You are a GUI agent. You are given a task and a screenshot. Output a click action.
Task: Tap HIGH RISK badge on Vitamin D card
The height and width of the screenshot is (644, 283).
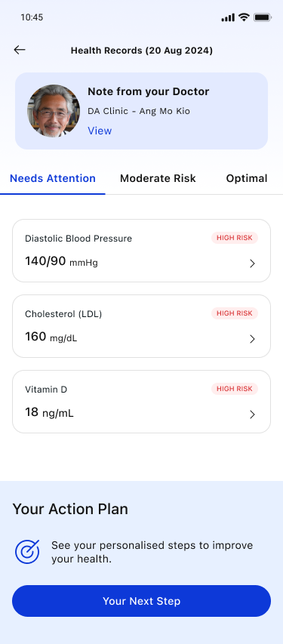[235, 389]
